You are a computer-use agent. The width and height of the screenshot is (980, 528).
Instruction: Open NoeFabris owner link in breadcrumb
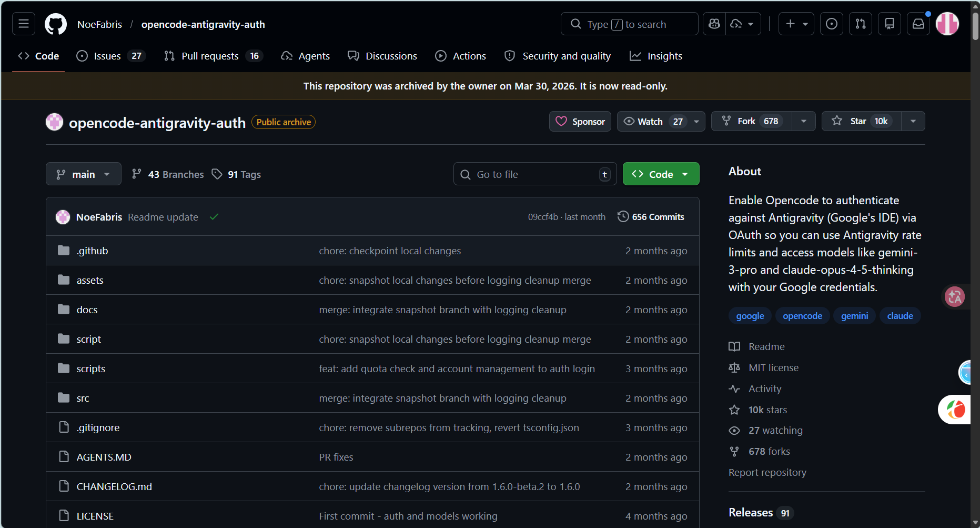(99, 24)
